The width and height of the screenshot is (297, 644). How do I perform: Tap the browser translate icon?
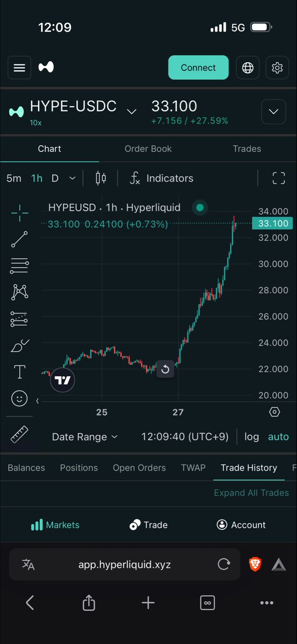pyautogui.click(x=28, y=565)
